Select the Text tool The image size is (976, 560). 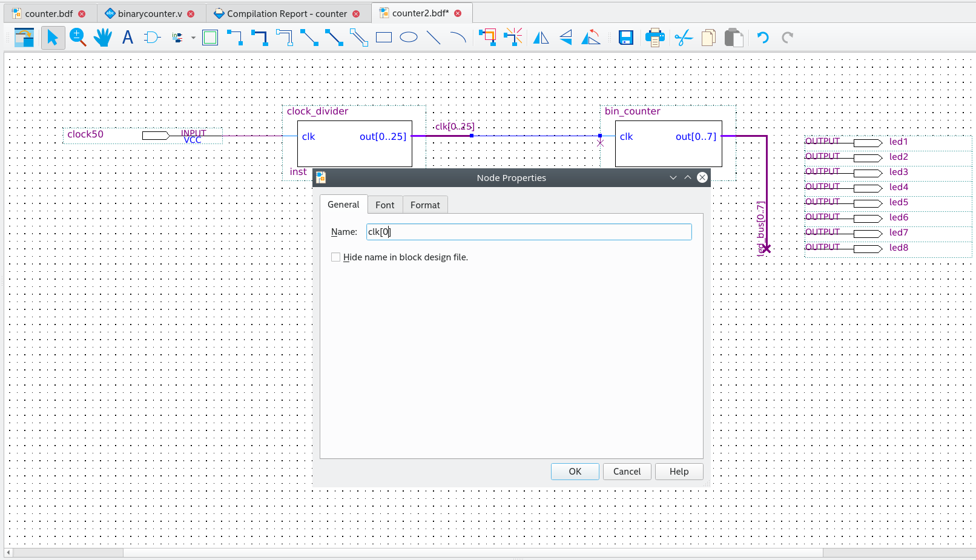click(127, 38)
